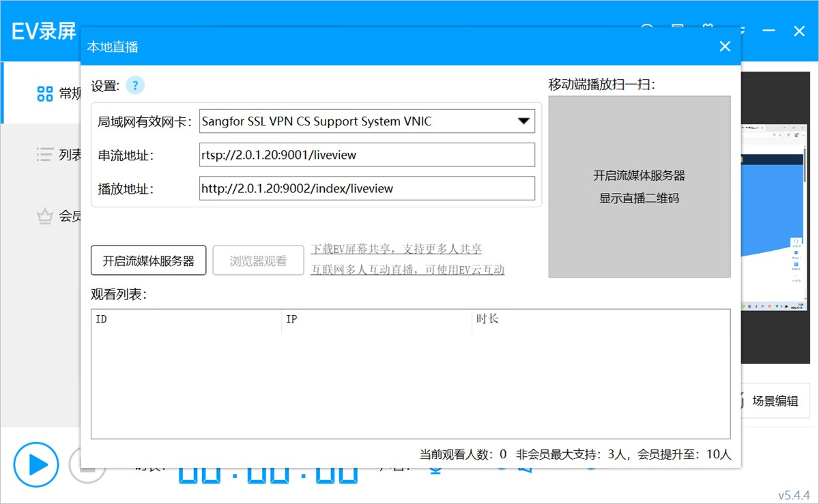Open the 局域网有效网卡 network adapter dropdown
Viewport: 819px width, 504px height.
tap(367, 121)
